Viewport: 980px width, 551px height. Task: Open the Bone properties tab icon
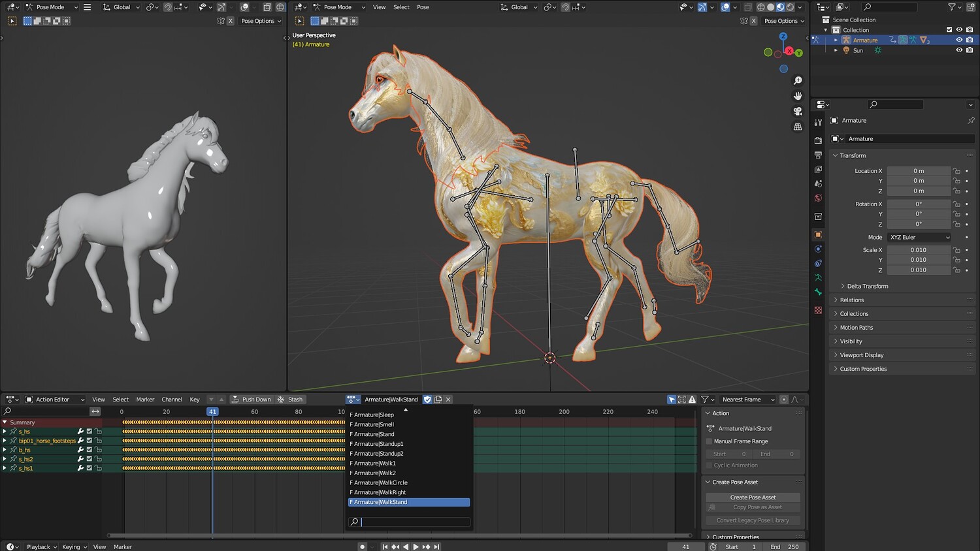pyautogui.click(x=818, y=292)
